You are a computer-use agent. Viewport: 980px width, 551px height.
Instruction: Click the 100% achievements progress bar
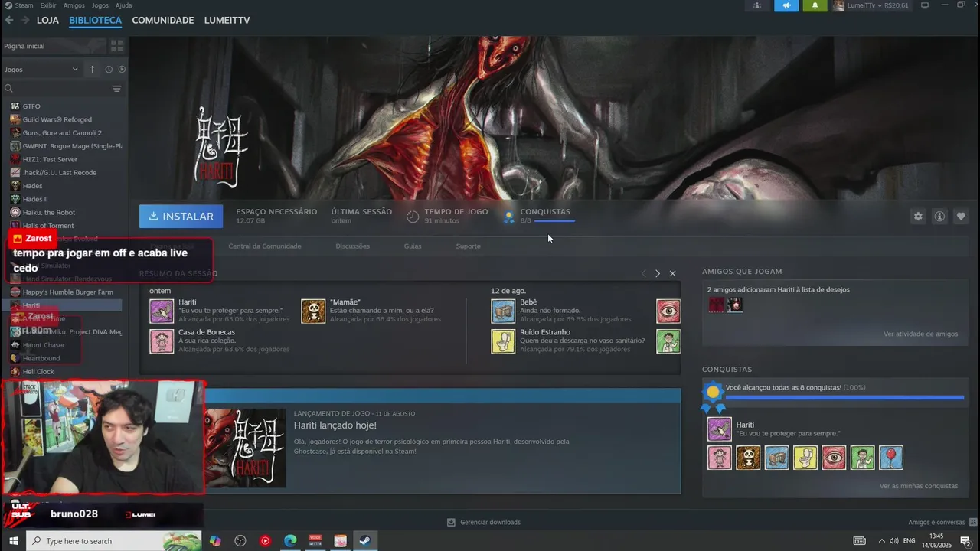(844, 398)
